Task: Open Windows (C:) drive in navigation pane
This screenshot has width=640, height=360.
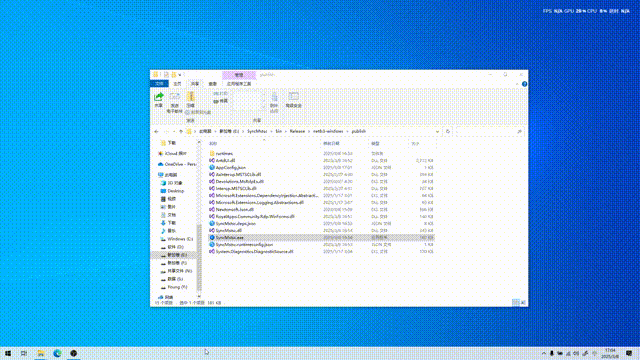Action: tap(180, 239)
